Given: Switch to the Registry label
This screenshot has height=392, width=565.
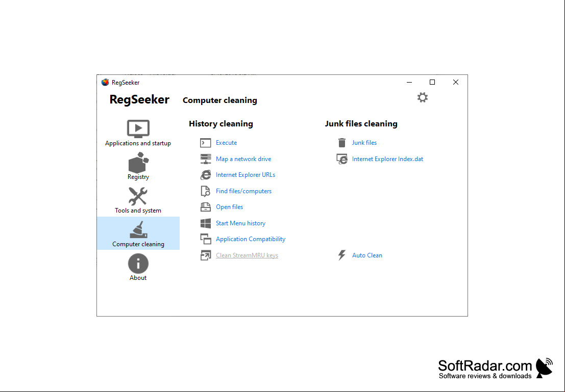Looking at the screenshot, I should [x=138, y=177].
